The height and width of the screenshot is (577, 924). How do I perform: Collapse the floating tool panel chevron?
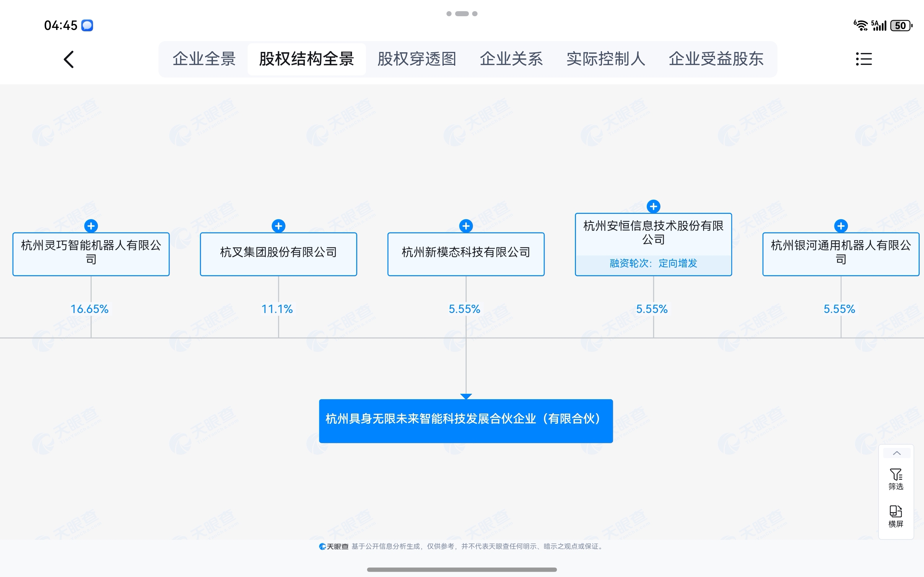pyautogui.click(x=897, y=453)
